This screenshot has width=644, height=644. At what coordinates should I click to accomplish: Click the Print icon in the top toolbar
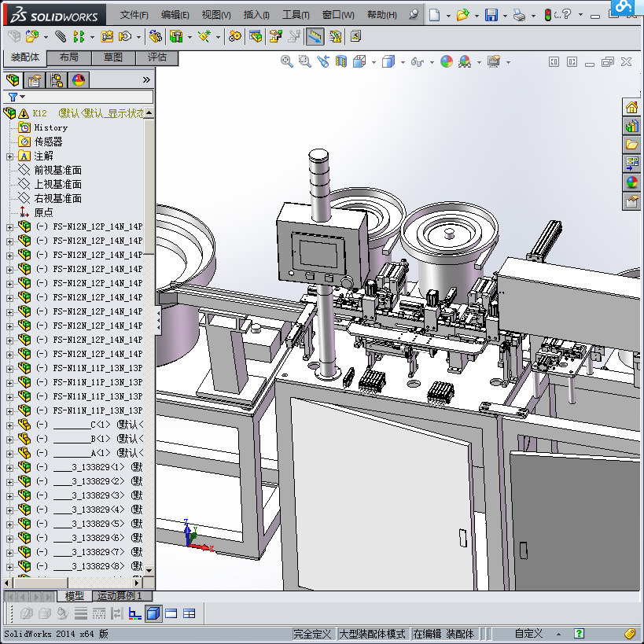pyautogui.click(x=518, y=15)
